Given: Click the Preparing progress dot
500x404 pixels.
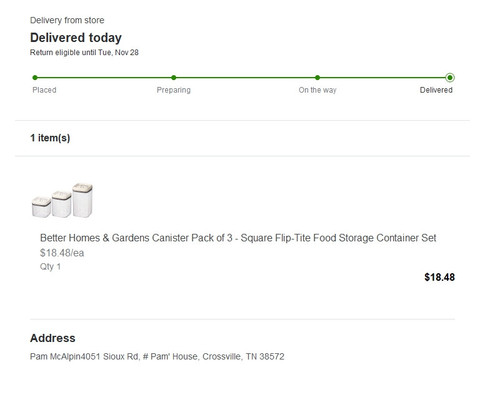Looking at the screenshot, I should (174, 78).
